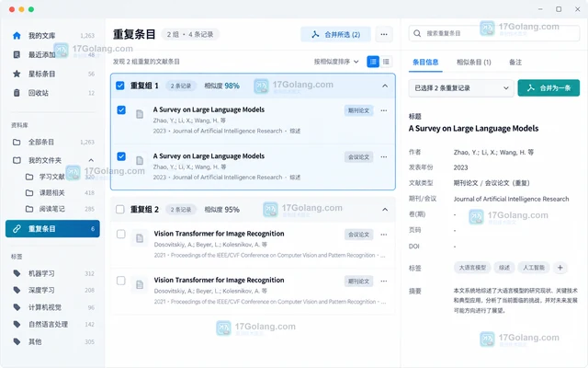Click the 合并为一条 button
Viewport: 588px width, 368px height.
548,88
